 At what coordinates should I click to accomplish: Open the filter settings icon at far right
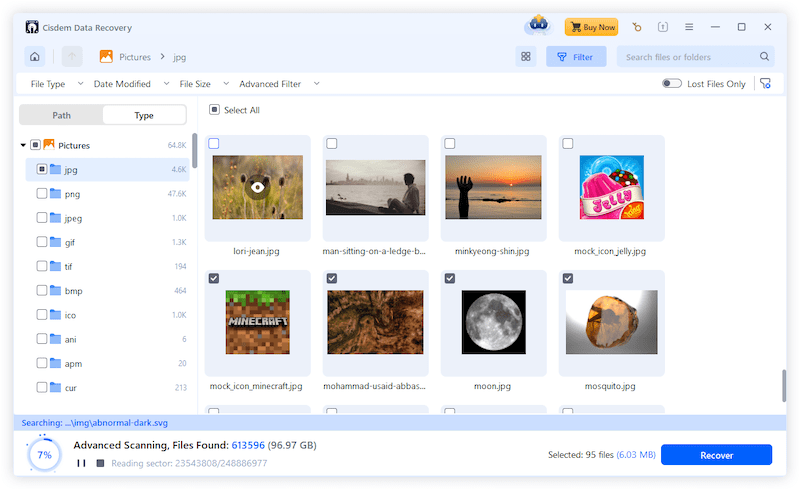(x=765, y=84)
